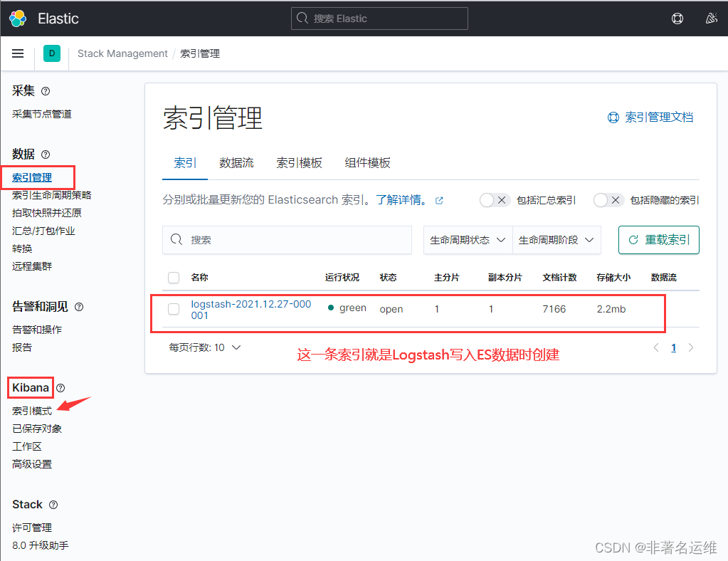The width and height of the screenshot is (728, 561).
Task: Click the 搜索 Elastic global search field
Action: click(x=379, y=19)
